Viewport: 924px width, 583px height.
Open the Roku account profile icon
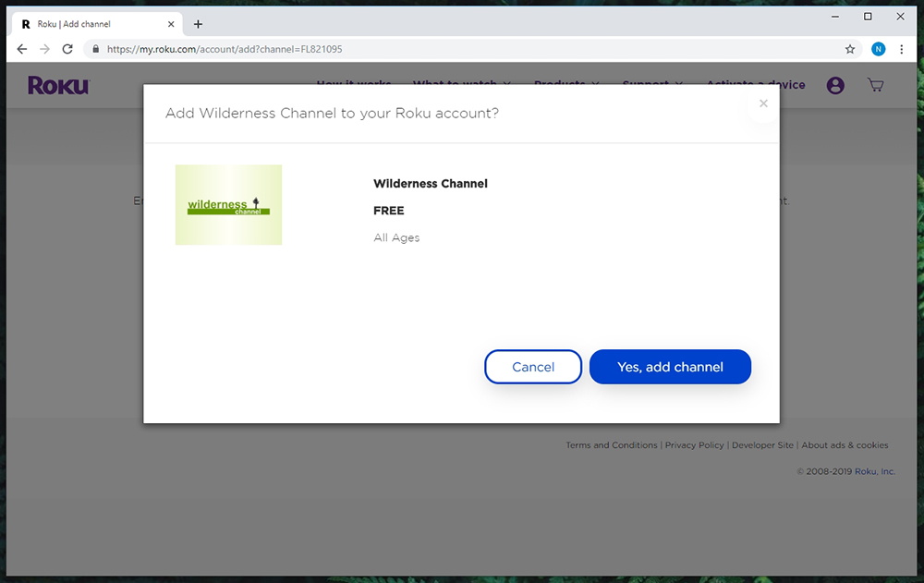click(x=835, y=86)
